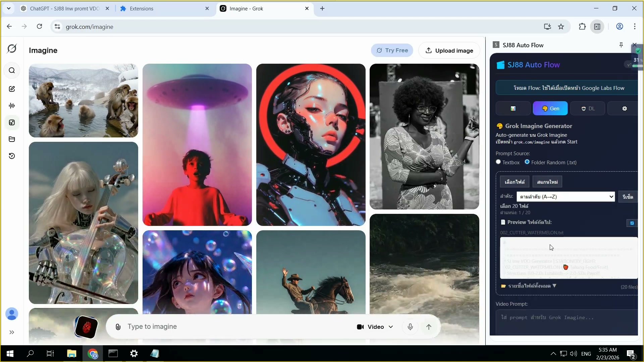Click the paperclip attach icon
Screen dimensions: 644x362
[x=118, y=327]
